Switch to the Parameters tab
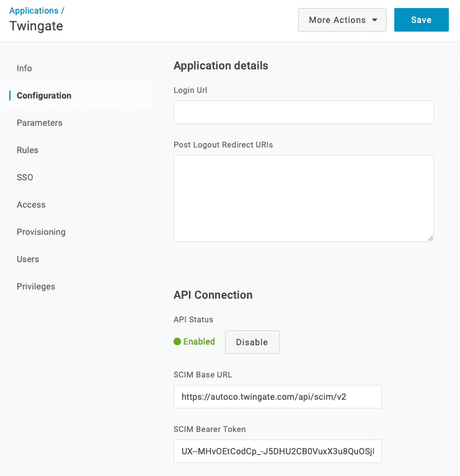This screenshot has width=460, height=476. tap(40, 123)
